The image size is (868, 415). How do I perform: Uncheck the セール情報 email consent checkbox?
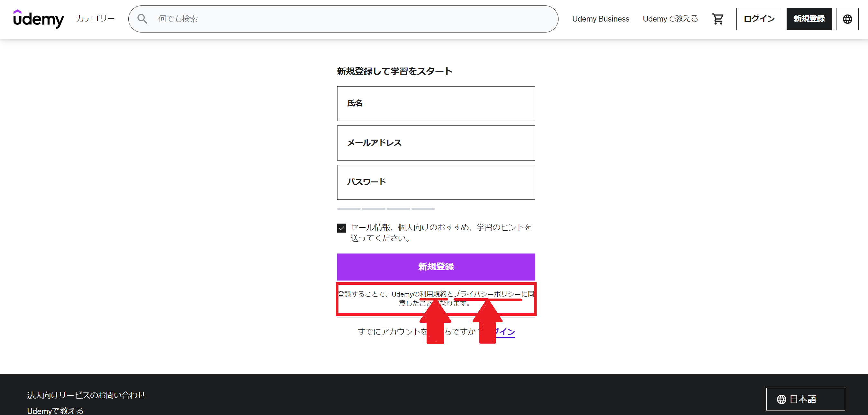point(341,228)
